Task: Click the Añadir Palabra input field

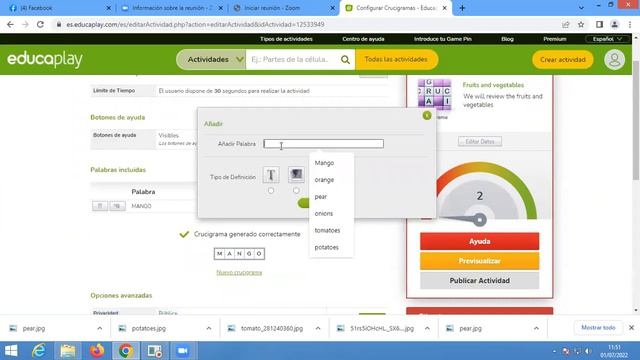Action: 324,144
